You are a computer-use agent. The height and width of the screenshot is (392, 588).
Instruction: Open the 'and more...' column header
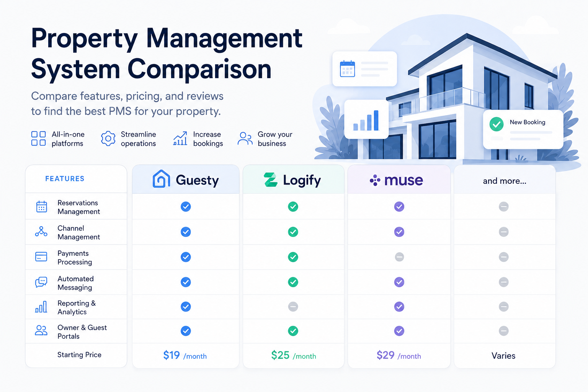click(505, 180)
